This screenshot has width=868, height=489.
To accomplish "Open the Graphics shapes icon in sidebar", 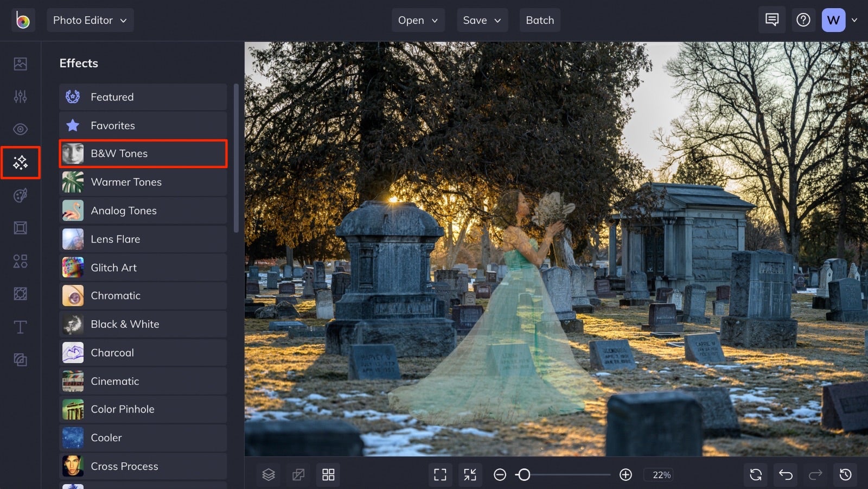I will tap(20, 262).
